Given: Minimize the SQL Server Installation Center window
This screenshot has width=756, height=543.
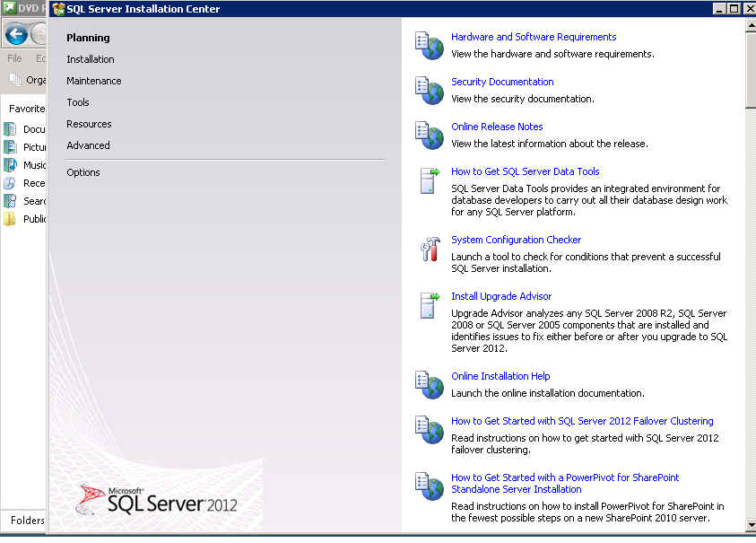Looking at the screenshot, I should tap(719, 9).
